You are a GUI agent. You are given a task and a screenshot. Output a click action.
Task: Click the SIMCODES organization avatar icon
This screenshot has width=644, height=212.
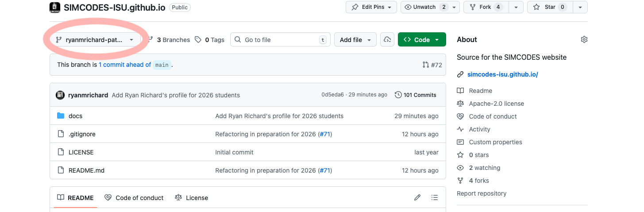click(55, 7)
